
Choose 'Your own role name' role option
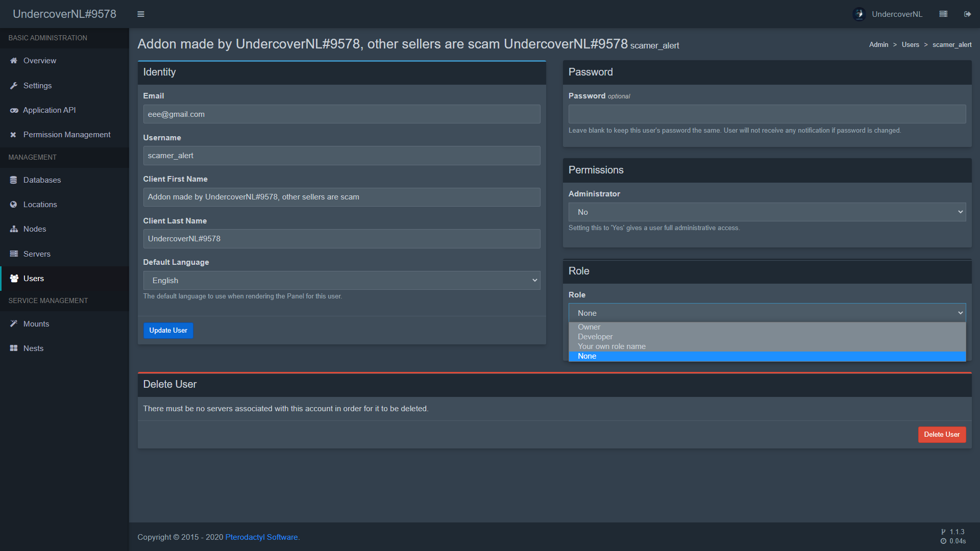[767, 346]
